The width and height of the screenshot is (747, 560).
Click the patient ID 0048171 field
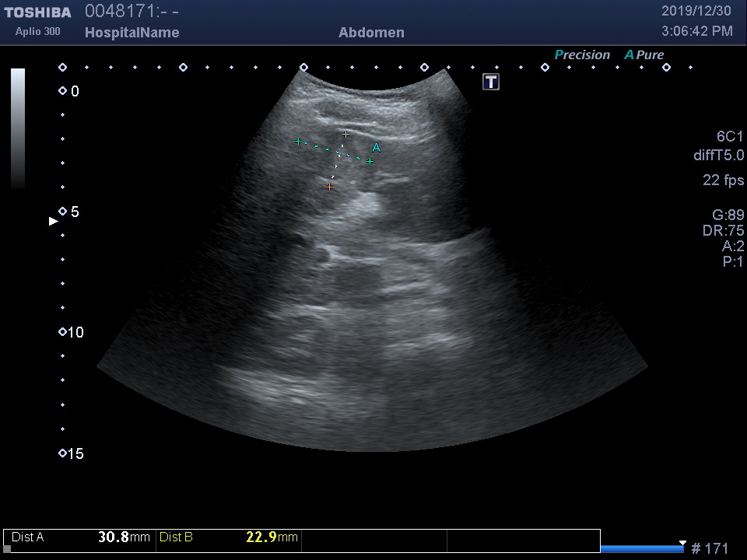pos(132,12)
